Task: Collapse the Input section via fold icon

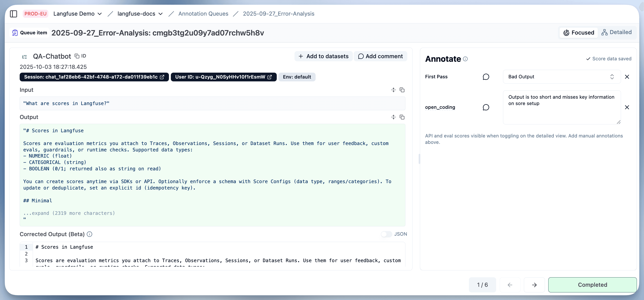Action: tap(393, 90)
